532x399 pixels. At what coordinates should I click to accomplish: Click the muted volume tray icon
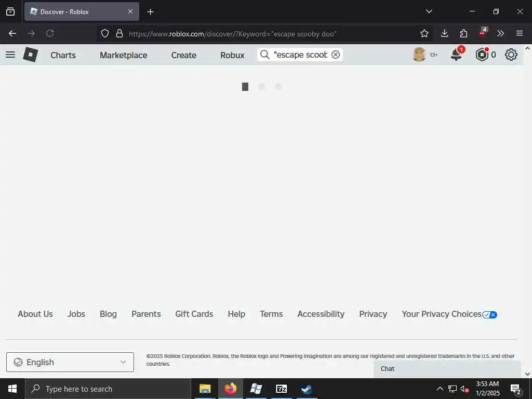click(x=464, y=389)
